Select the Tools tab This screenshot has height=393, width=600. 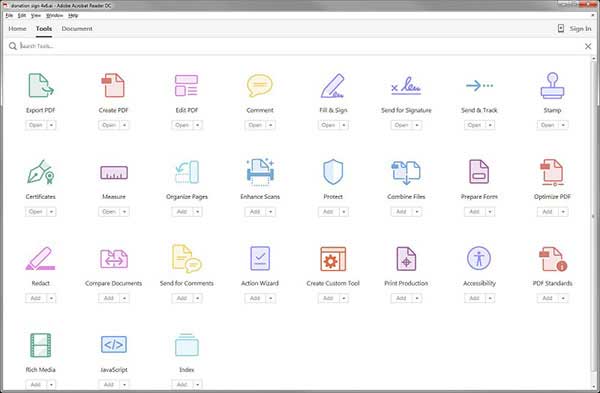click(44, 29)
